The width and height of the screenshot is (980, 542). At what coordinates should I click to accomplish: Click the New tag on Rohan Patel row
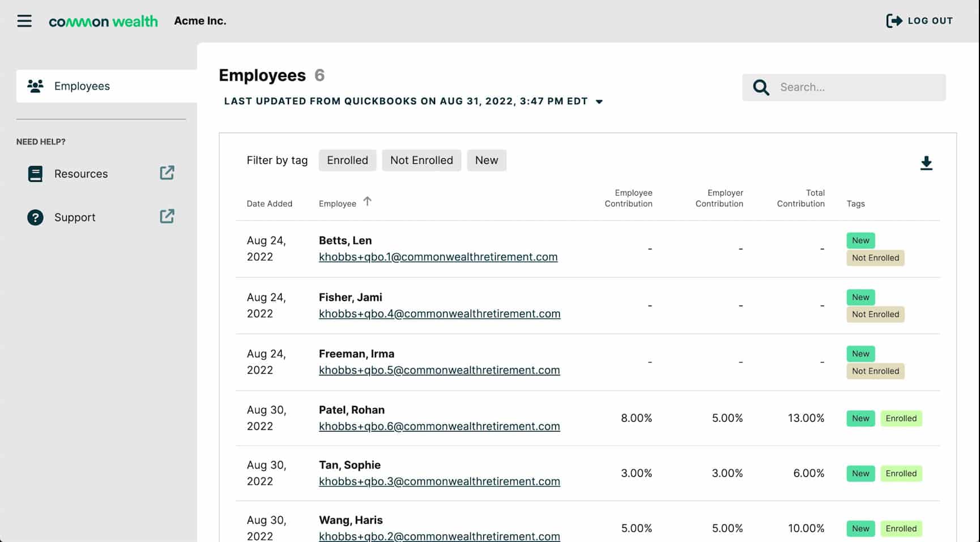[x=860, y=418]
